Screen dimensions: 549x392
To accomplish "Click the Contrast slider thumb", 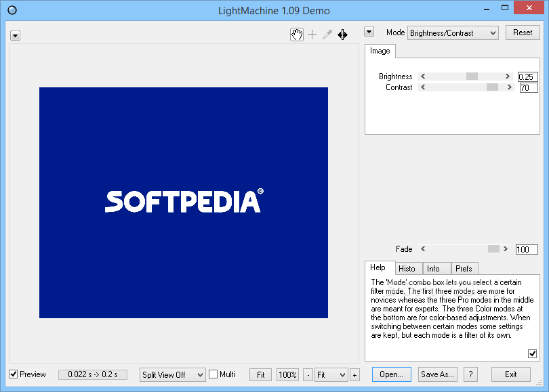I will tap(492, 87).
